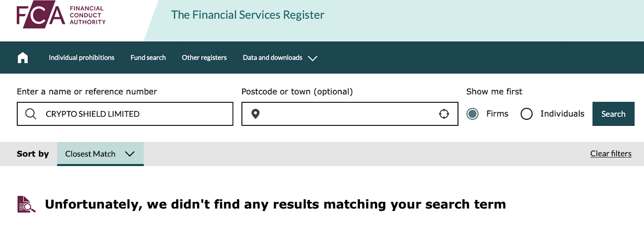The width and height of the screenshot is (644, 225).
Task: Click The Financial Services Register heading
Action: [248, 15]
